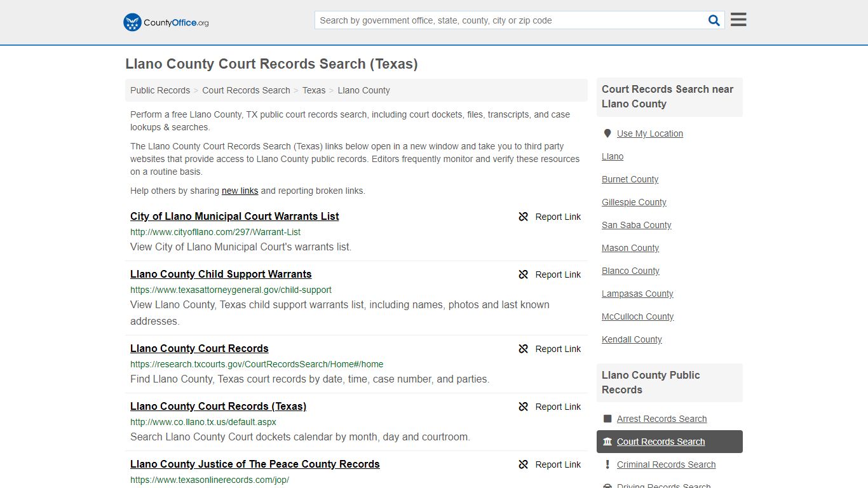Open Burnet County court records
This screenshot has width=868, height=488.
click(x=630, y=179)
